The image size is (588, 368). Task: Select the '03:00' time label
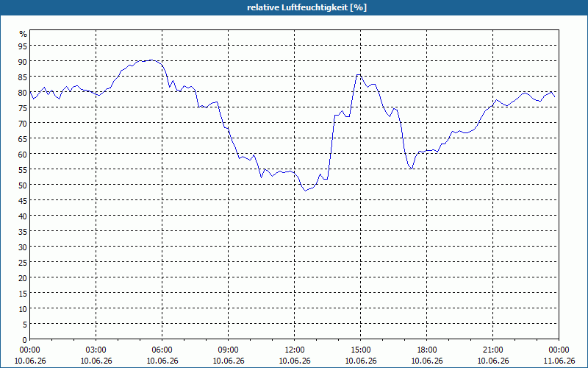point(96,350)
